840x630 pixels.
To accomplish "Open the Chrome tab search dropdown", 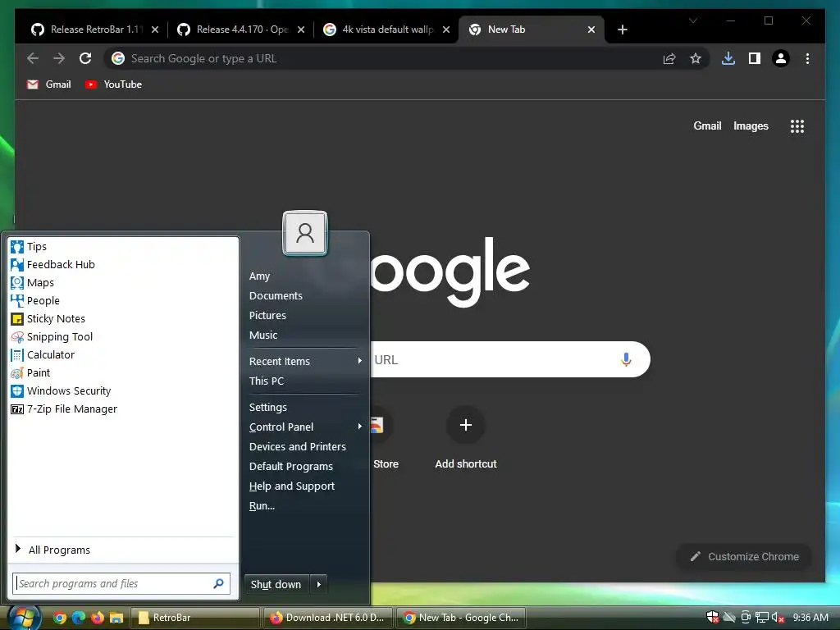I will coord(692,21).
